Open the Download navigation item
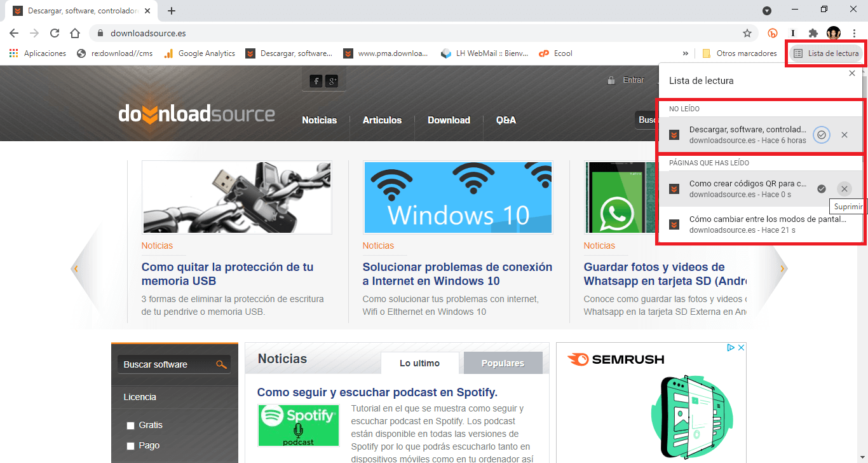Image resolution: width=868 pixels, height=463 pixels. (449, 120)
